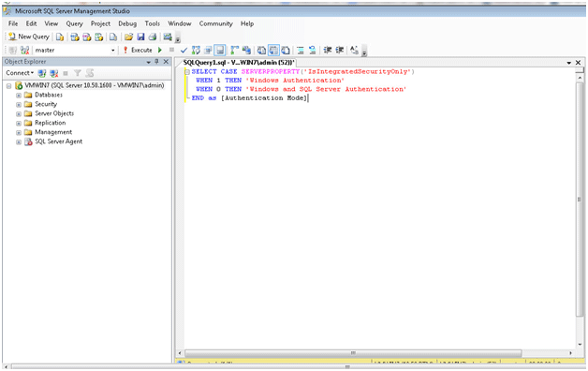Image resolution: width=588 pixels, height=371 pixels.
Task: Click Specify Template Parameter Values icon
Action: 354,50
